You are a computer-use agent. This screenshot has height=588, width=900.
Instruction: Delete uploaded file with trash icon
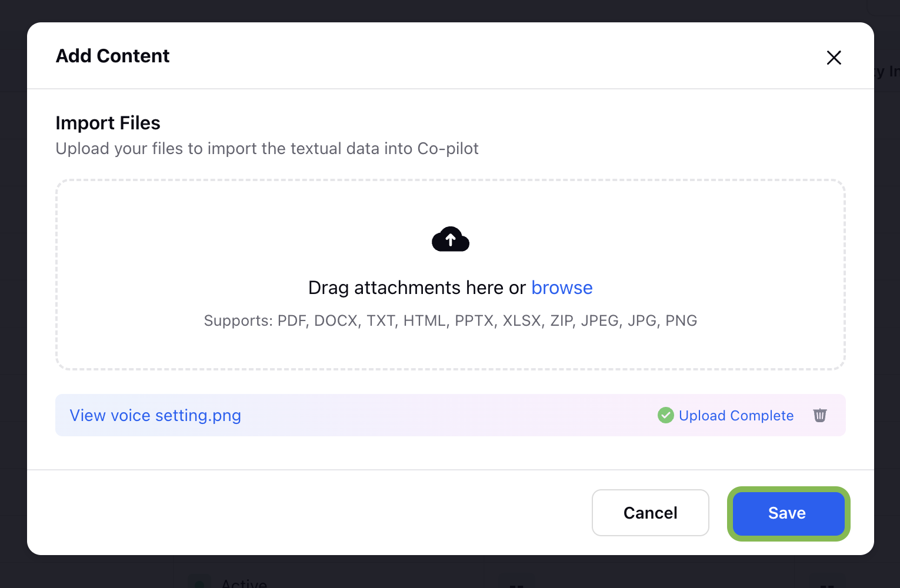[x=820, y=415]
